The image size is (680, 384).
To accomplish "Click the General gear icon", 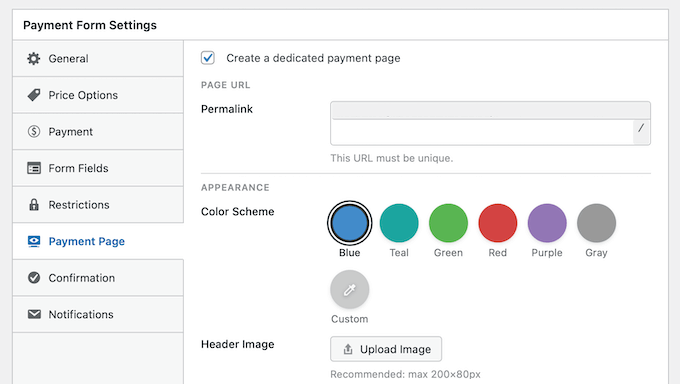I will [x=34, y=59].
